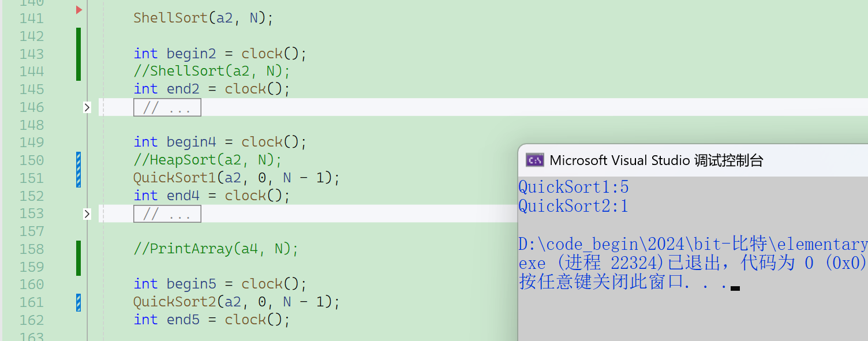Click the blue striped change marker at line 151
This screenshot has height=341, width=868.
(78, 170)
